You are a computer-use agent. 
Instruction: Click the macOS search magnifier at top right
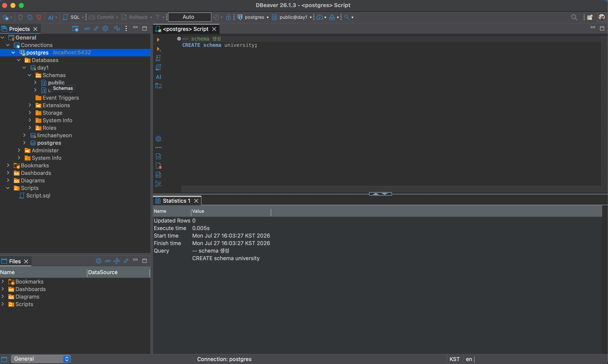574,17
